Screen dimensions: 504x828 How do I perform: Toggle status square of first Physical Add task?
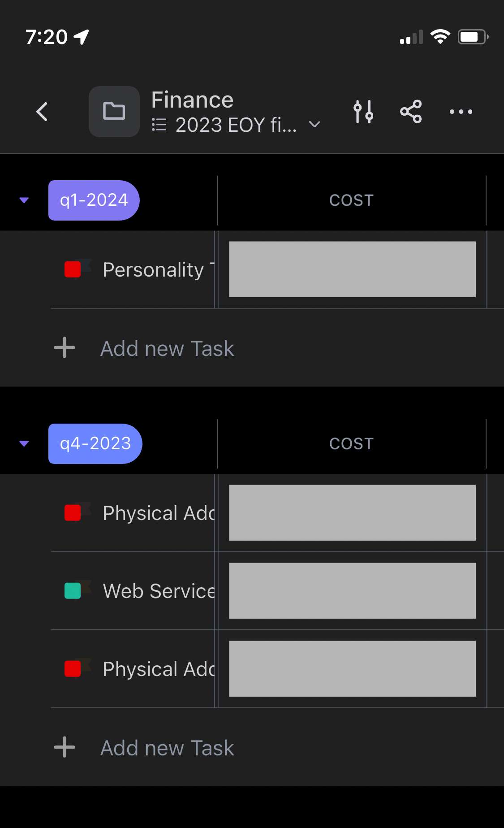tap(73, 513)
